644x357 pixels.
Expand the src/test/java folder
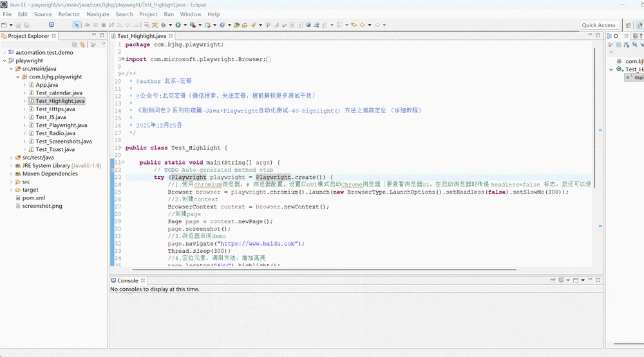click(11, 157)
